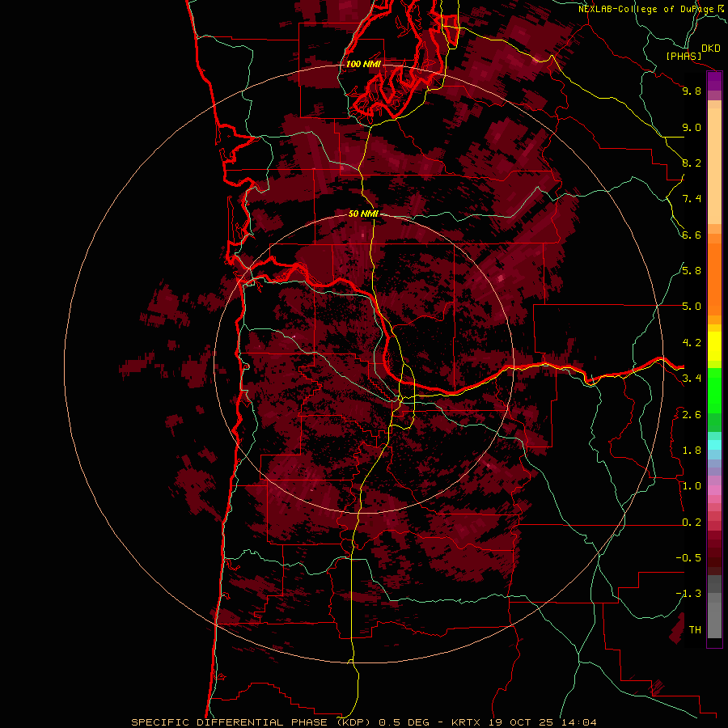Click the 0.2 scale value
This screenshot has width=728, height=728.
pyautogui.click(x=692, y=523)
